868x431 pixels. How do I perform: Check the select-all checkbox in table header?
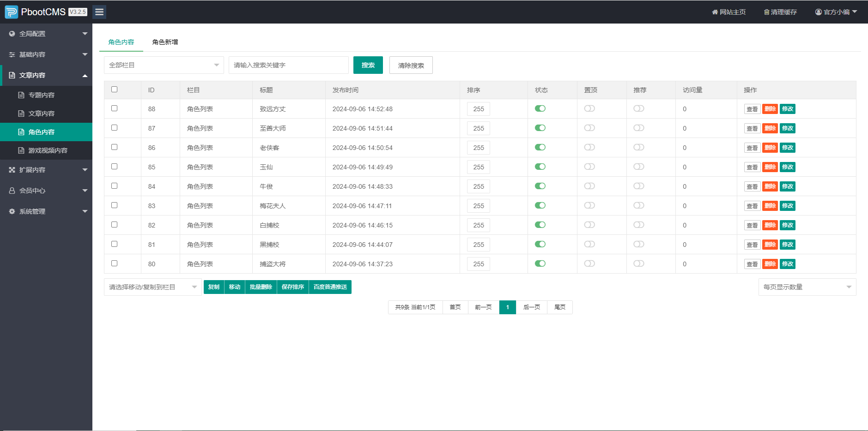point(115,90)
